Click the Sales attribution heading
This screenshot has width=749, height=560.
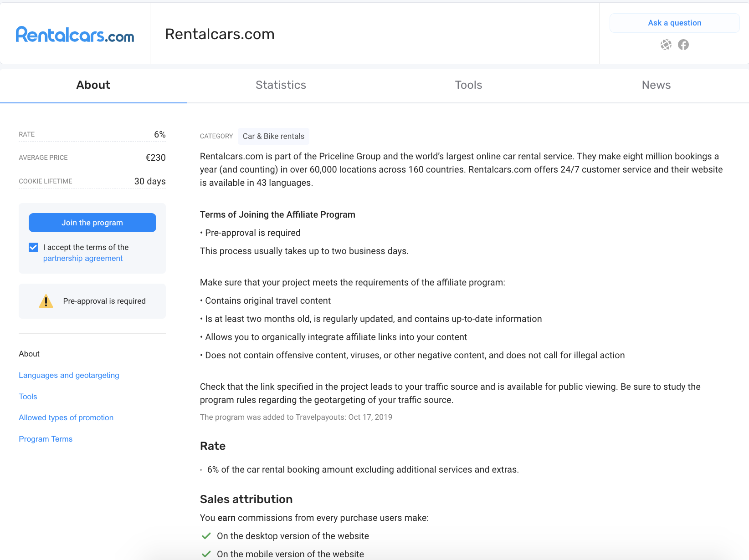pos(246,499)
